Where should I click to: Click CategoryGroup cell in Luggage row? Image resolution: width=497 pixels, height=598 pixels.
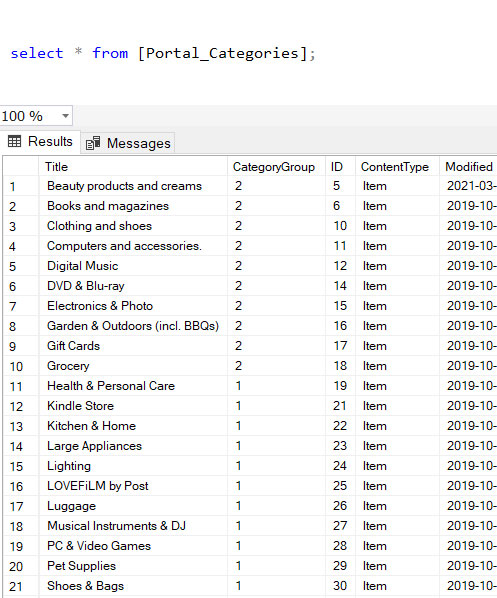[277, 506]
